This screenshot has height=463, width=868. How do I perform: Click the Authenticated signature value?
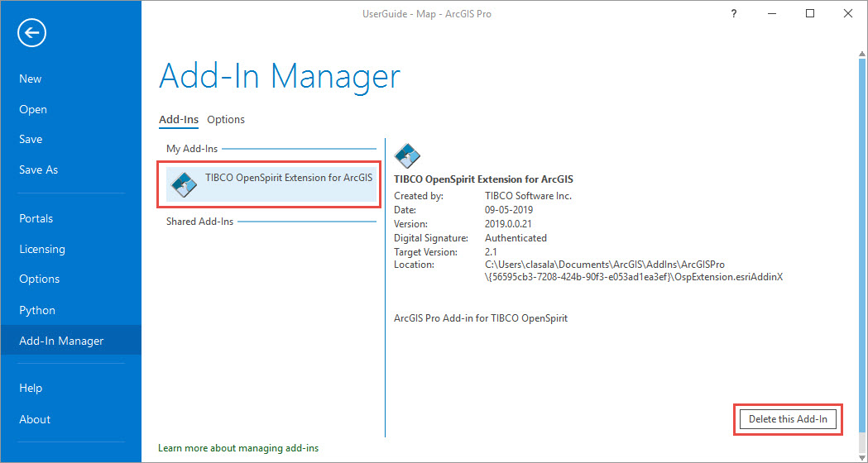[x=516, y=238]
